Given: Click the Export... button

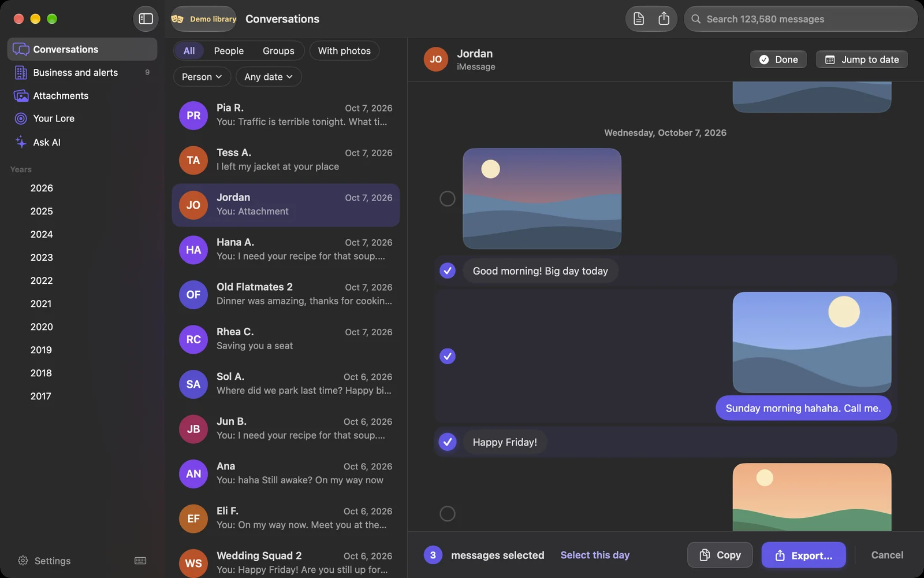Looking at the screenshot, I should pos(804,555).
